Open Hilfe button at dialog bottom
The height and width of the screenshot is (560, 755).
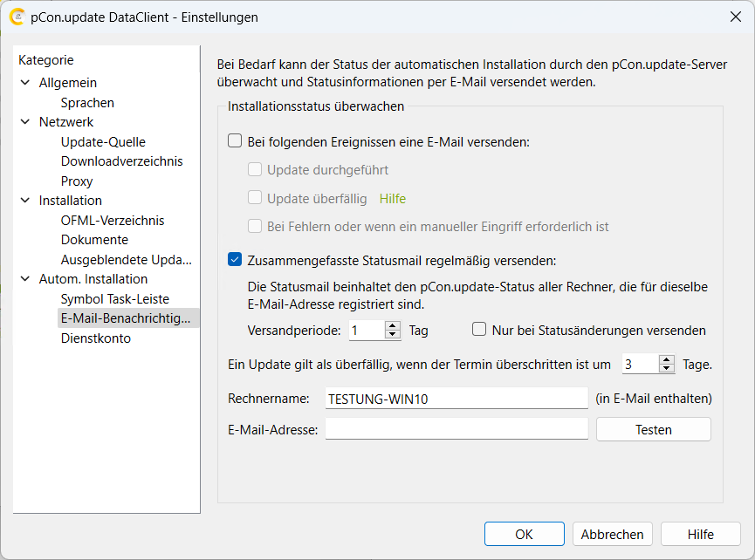[x=700, y=534]
